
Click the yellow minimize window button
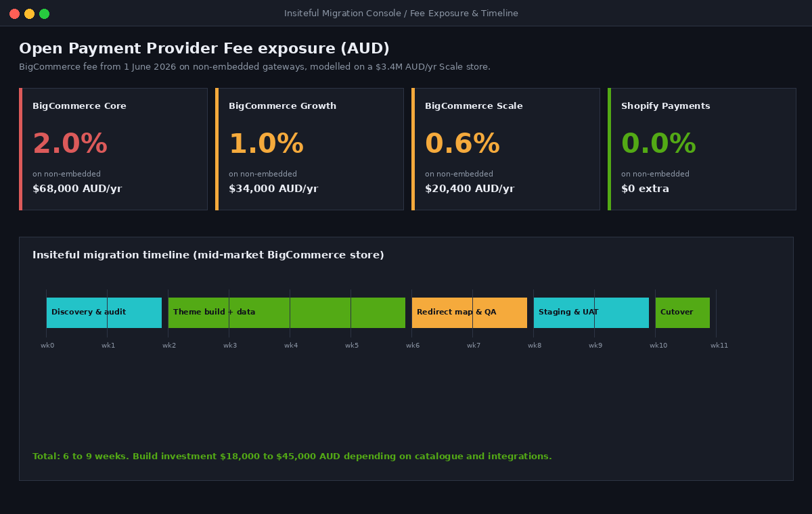(x=29, y=14)
